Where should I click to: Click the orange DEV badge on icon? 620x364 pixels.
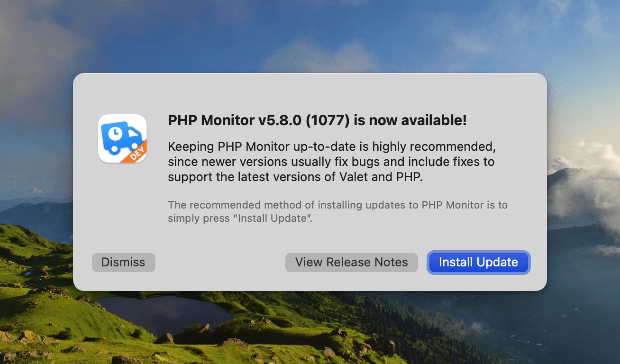click(137, 153)
